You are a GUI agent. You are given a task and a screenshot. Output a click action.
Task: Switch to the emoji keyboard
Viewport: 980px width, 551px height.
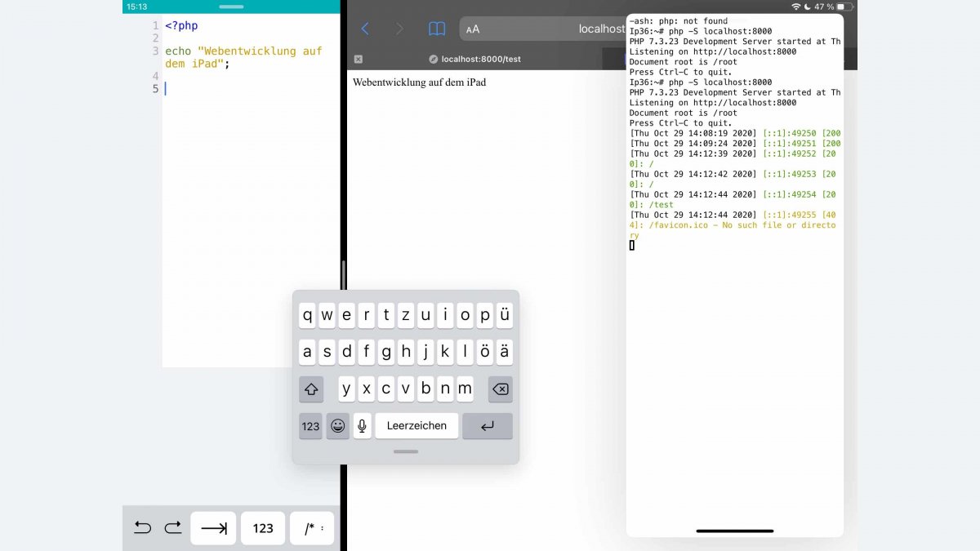(337, 425)
